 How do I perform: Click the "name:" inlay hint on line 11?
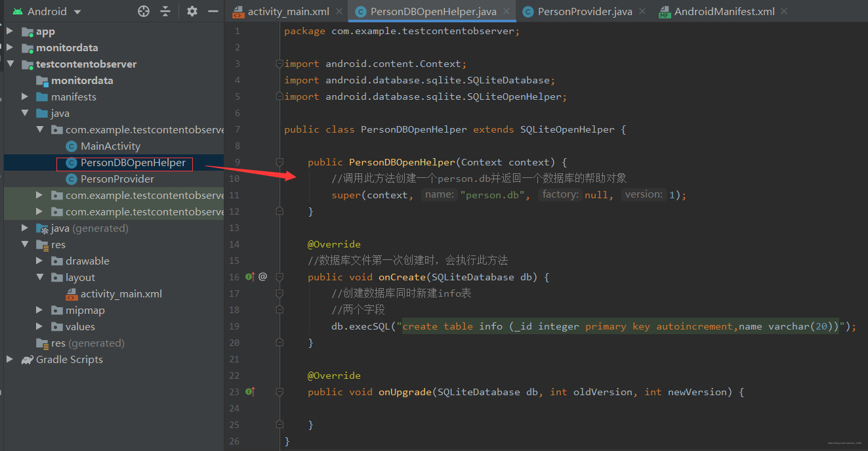point(439,194)
